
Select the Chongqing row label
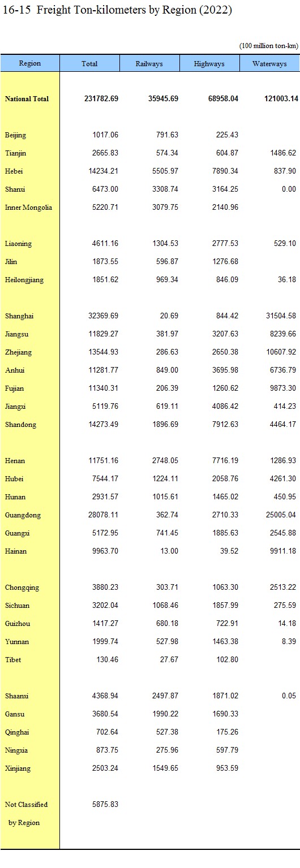coord(22,588)
